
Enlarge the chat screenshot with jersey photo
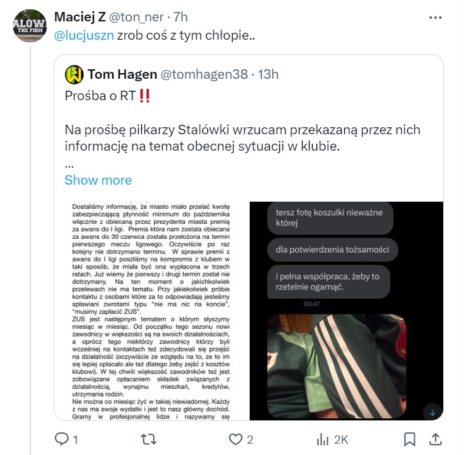click(x=346, y=311)
